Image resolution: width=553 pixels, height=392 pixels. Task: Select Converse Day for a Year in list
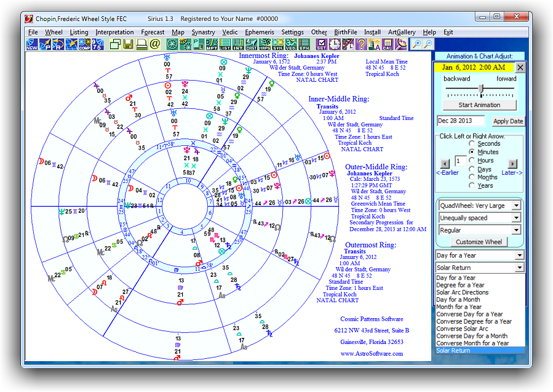coord(480,314)
